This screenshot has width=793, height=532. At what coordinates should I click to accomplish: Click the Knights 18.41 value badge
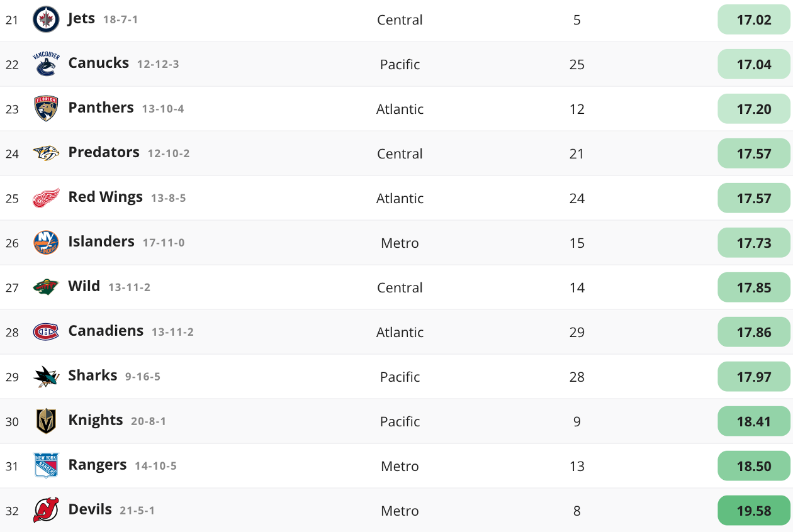753,421
